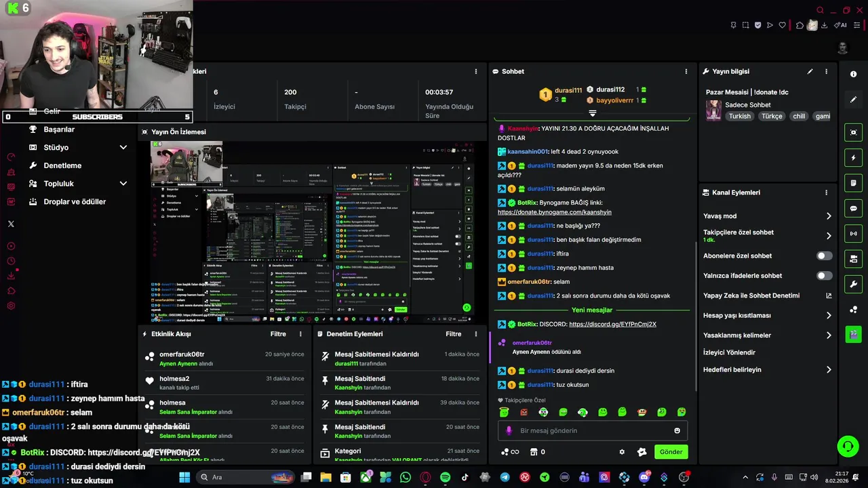Click the Sadece Sohbet category thumbnail
This screenshot has height=488, width=868.
click(713, 110)
